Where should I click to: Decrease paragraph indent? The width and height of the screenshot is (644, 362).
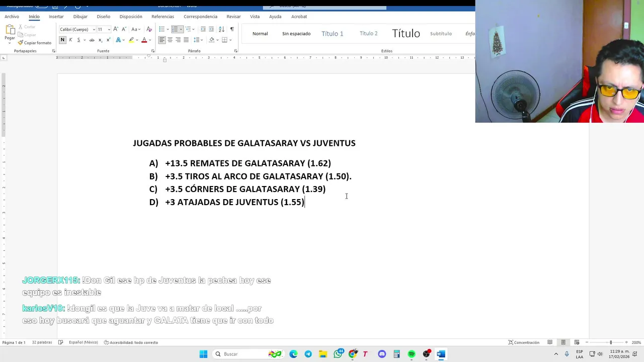203,29
